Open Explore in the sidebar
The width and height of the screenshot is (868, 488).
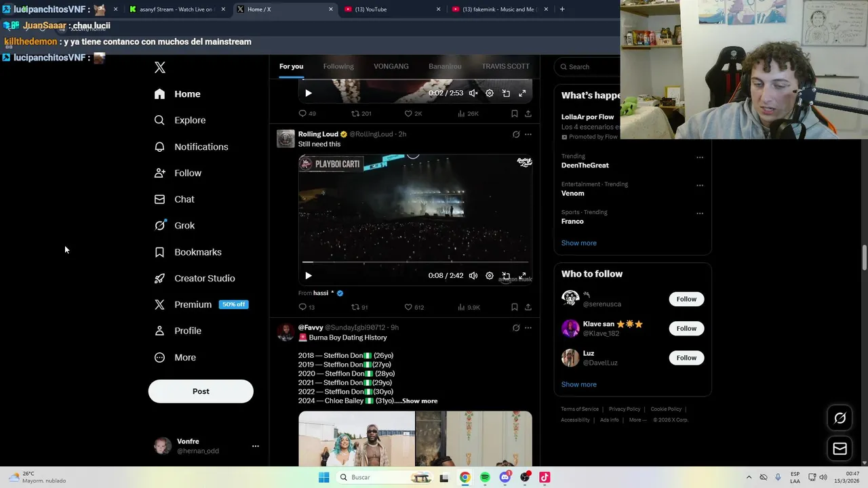coord(180,120)
